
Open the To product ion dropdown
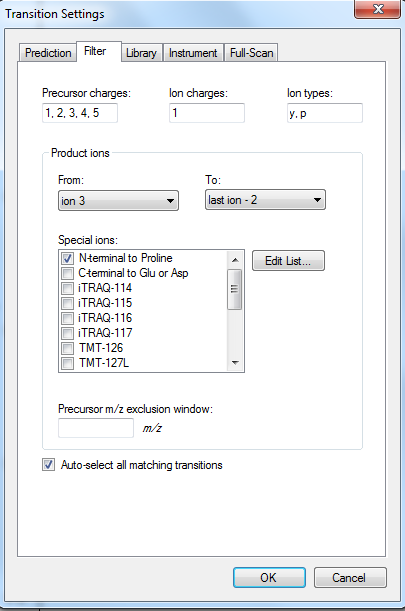click(x=265, y=200)
